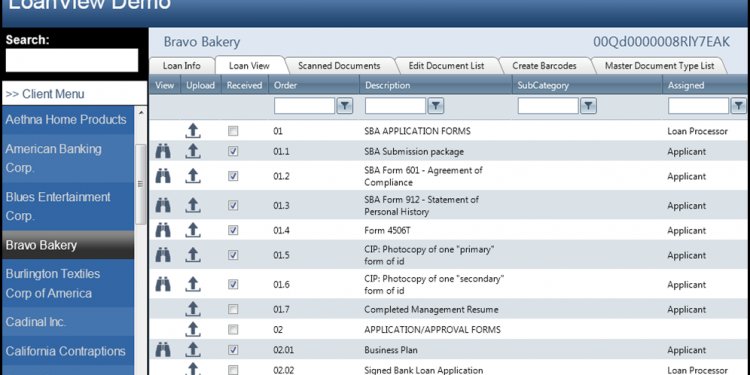The image size is (750, 375).
Task: Click upload icon for SBA Submission package row
Action: click(193, 152)
